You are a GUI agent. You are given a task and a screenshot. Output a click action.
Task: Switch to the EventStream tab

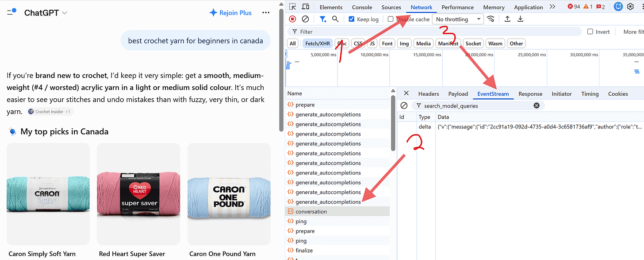click(493, 94)
